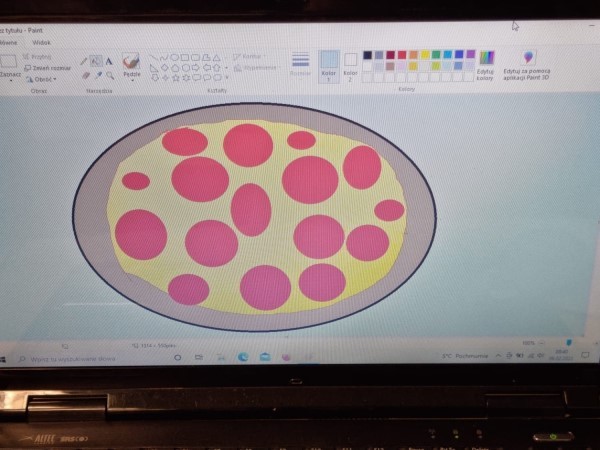The image size is (600, 450).
Task: Pick the dark red color swatch
Action: (390, 55)
